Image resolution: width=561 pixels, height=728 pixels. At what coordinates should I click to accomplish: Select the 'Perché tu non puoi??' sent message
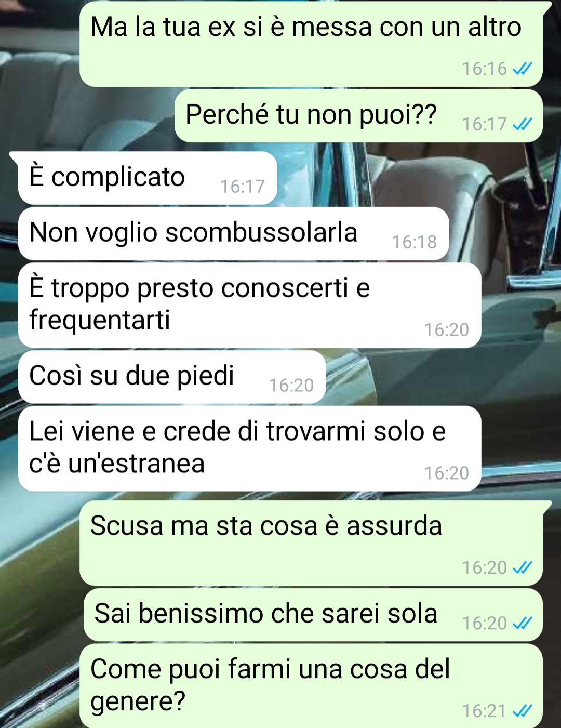click(358, 116)
